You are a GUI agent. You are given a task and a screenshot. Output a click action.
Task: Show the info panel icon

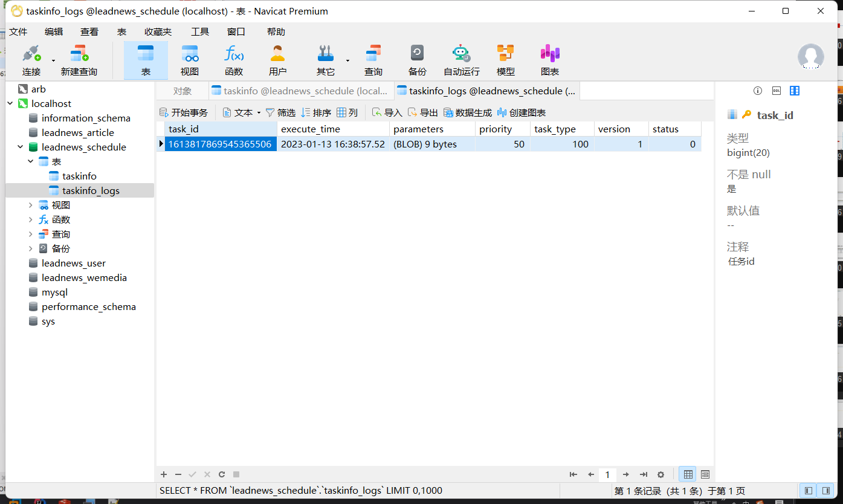(758, 91)
